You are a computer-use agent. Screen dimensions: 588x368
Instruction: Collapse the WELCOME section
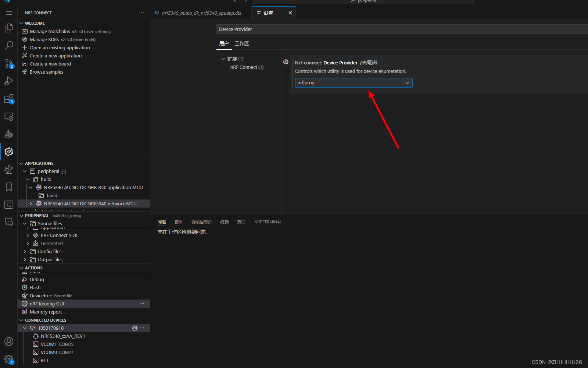(x=21, y=23)
